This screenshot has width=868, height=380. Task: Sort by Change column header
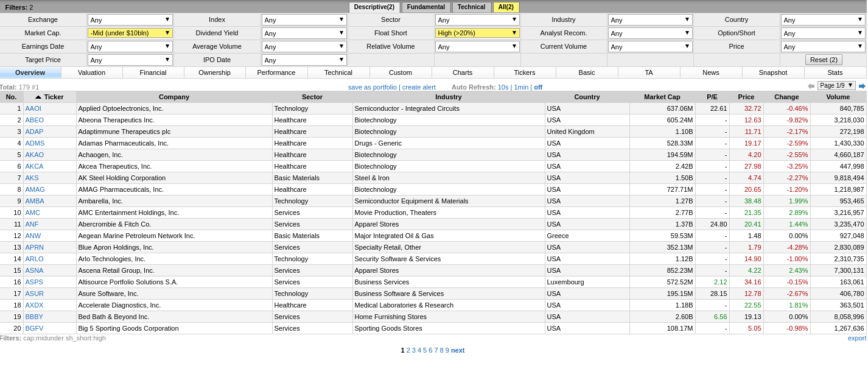click(x=786, y=97)
